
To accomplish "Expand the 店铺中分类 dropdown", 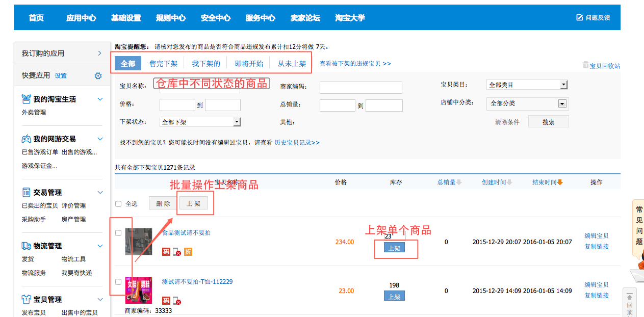I will (562, 103).
